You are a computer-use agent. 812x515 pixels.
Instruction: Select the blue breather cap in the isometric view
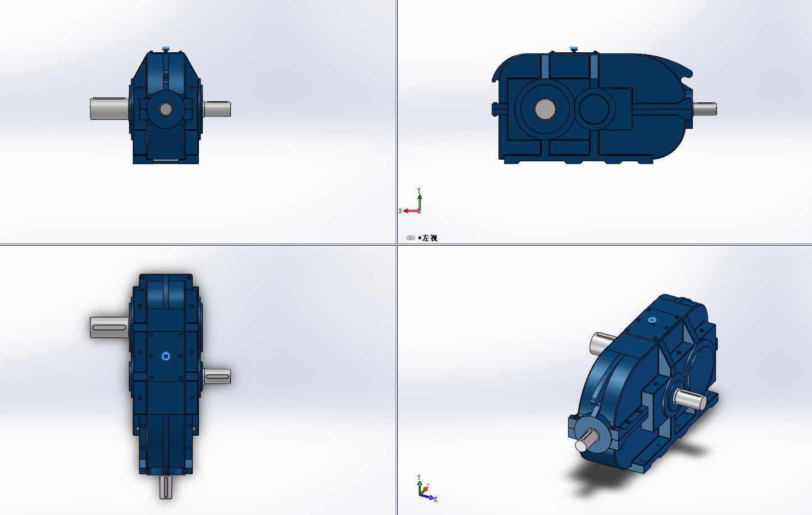coord(652,320)
